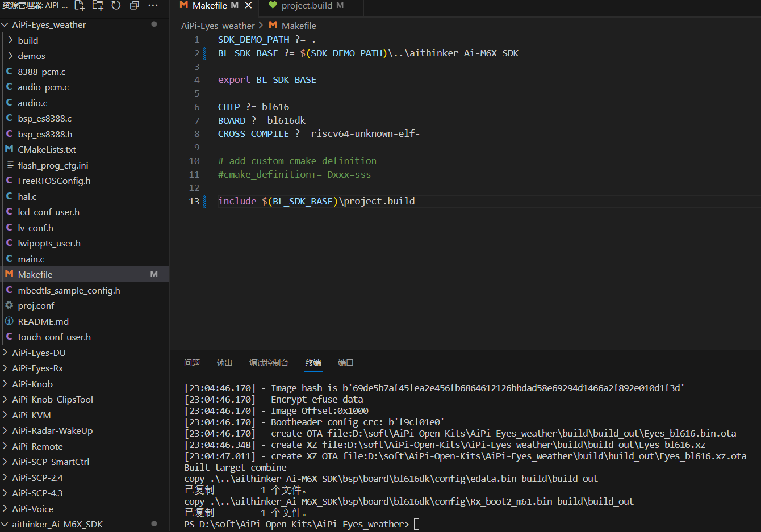This screenshot has height=532, width=761.
Task: Click the BOARD ?= bl616dk line
Action: pyautogui.click(x=262, y=121)
